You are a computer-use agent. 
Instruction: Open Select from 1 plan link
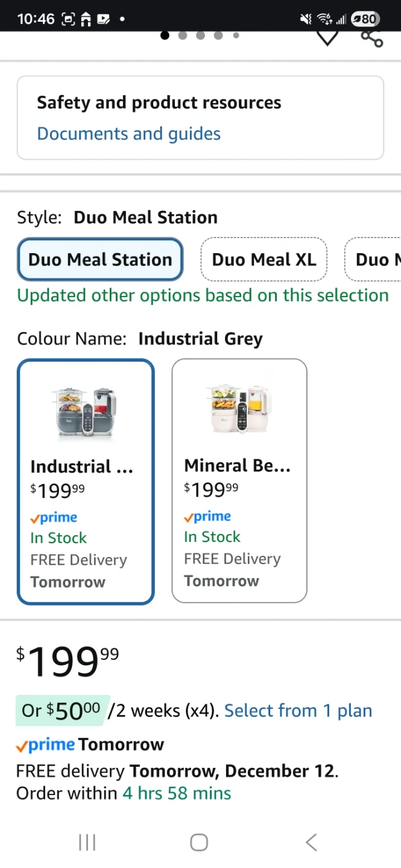pos(298,711)
